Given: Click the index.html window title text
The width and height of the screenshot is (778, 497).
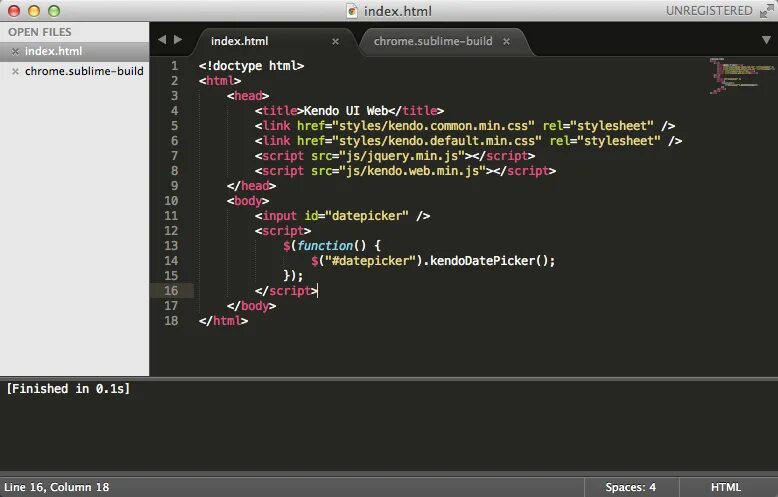Looking at the screenshot, I should click(398, 11).
